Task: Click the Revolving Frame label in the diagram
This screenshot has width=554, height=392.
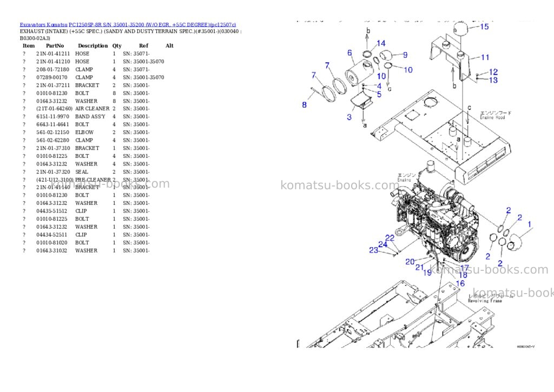Action: point(485,301)
